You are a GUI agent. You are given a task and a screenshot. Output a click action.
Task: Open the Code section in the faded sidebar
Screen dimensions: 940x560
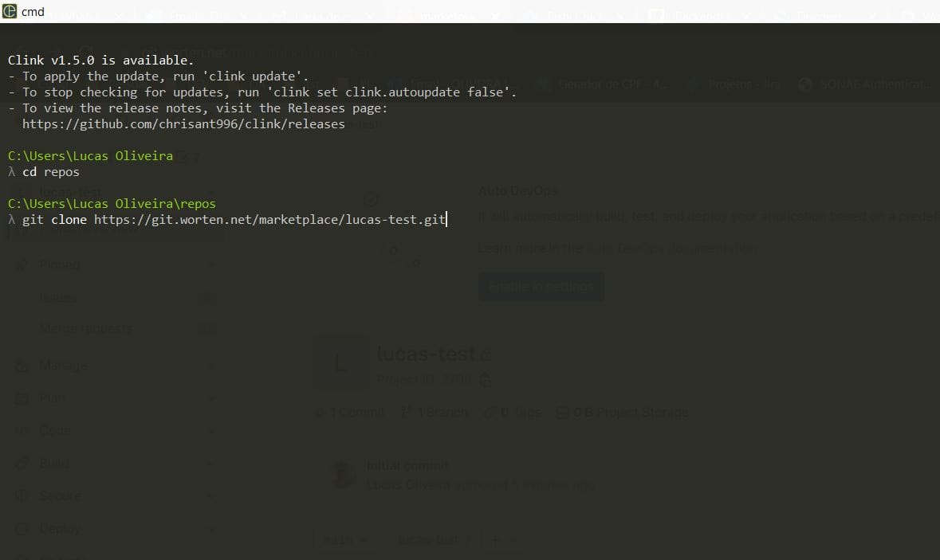coord(54,430)
